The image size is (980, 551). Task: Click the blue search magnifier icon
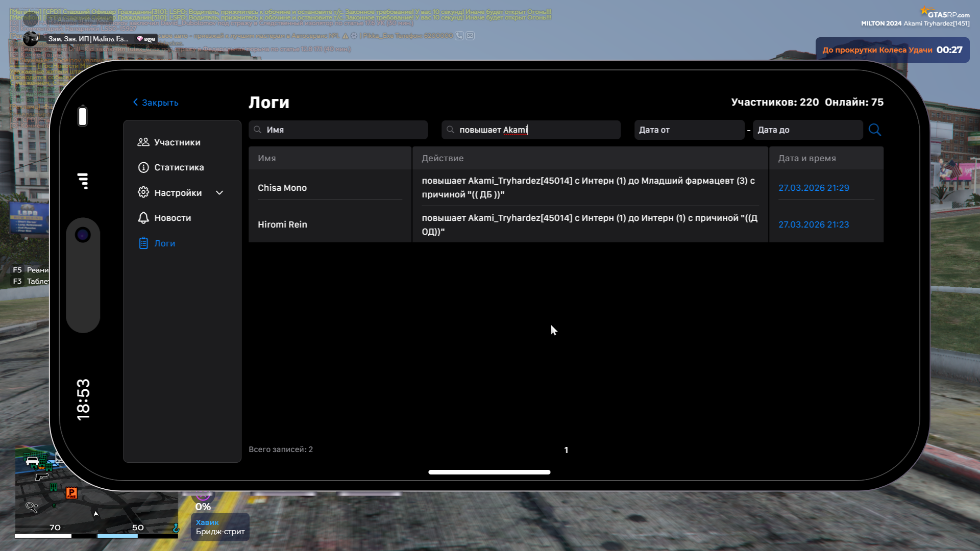tap(874, 130)
